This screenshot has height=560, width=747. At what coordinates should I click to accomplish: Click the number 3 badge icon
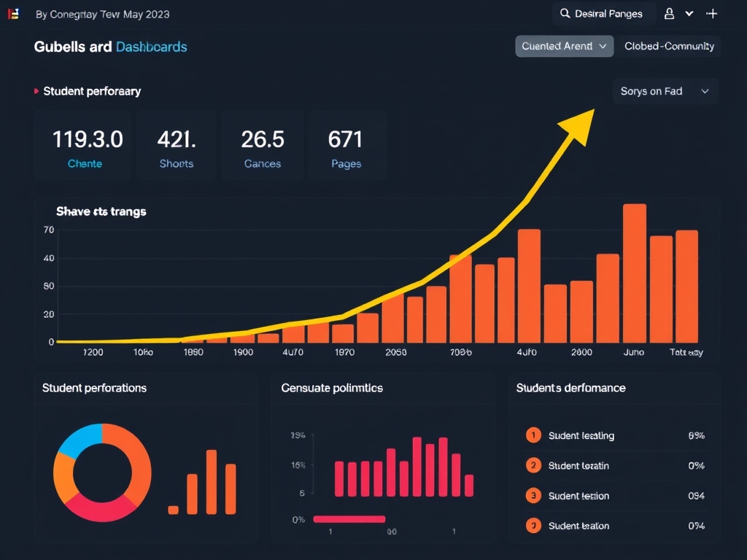[x=533, y=496]
